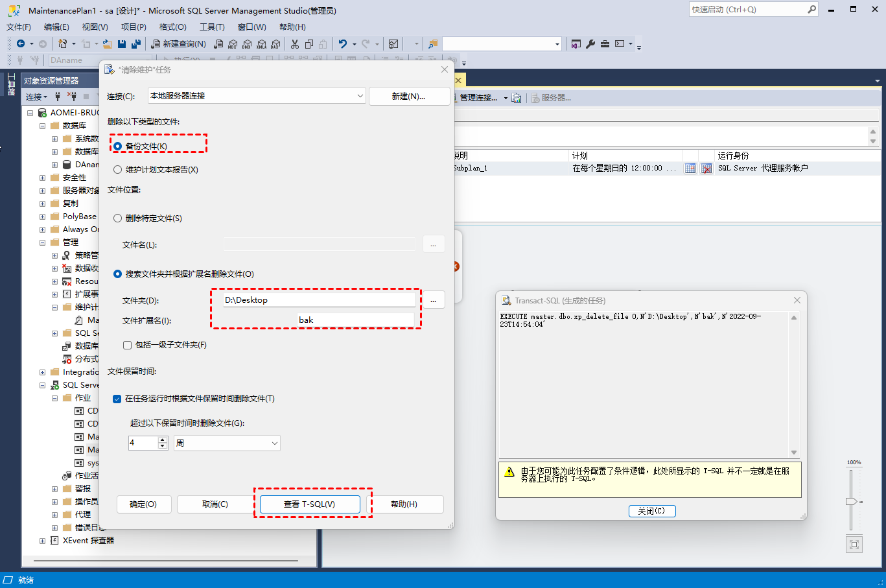Open the 视图(V) menu
The image size is (886, 588).
pos(95,27)
